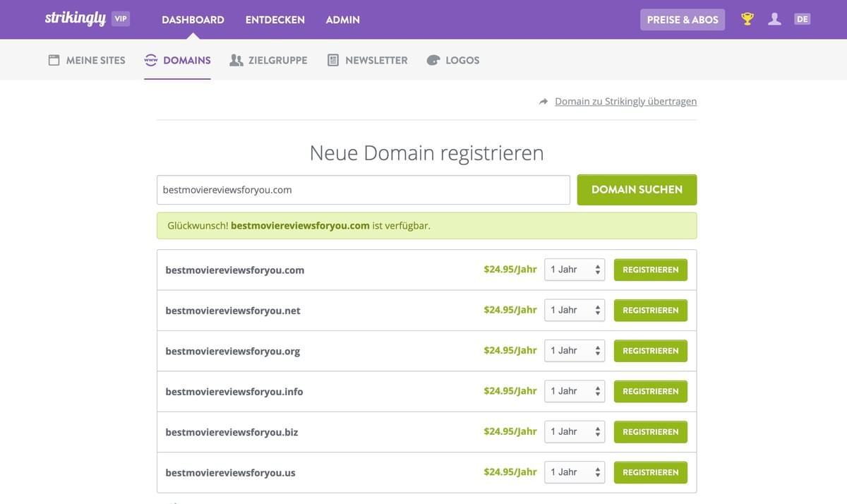Open the trophy rewards icon
Viewport: 847px width, 504px height.
point(746,19)
